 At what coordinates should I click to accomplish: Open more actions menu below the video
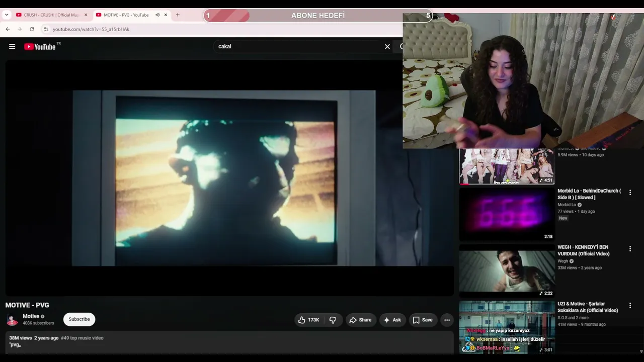(x=447, y=320)
